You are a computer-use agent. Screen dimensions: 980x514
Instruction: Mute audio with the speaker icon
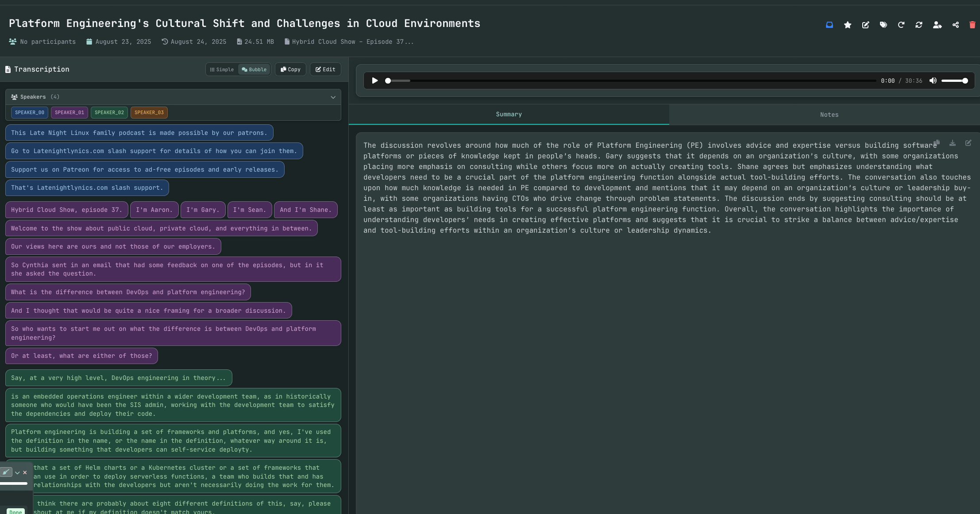(933, 81)
